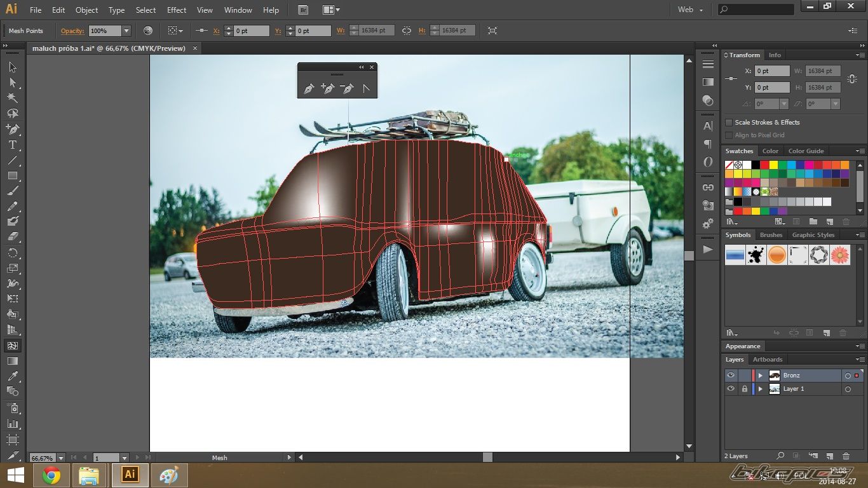This screenshot has width=868, height=488.
Task: Click the search field in the application bar
Action: pyautogui.click(x=756, y=10)
